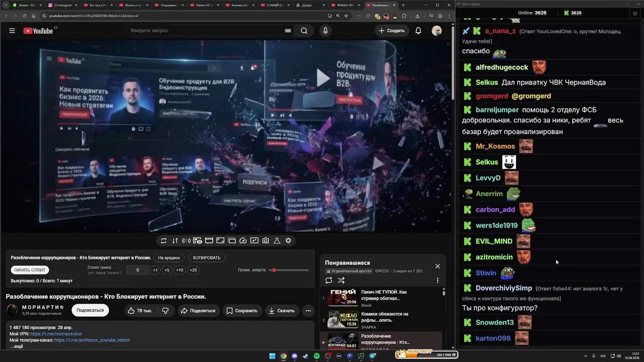Screen dimensions: 644x362
Task: Open the Chrome tab search dropdown arrow
Action: [x=5, y=5]
